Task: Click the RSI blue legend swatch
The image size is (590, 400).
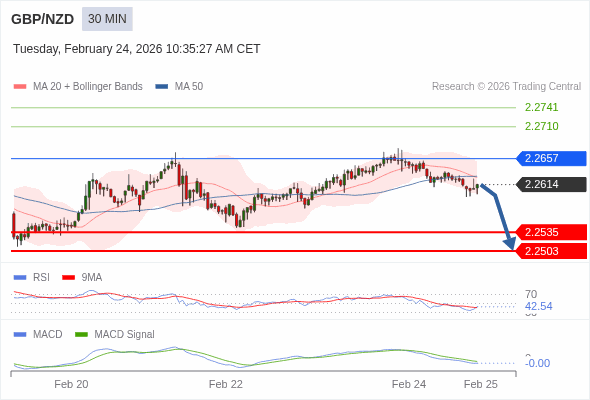Action: coord(20,278)
